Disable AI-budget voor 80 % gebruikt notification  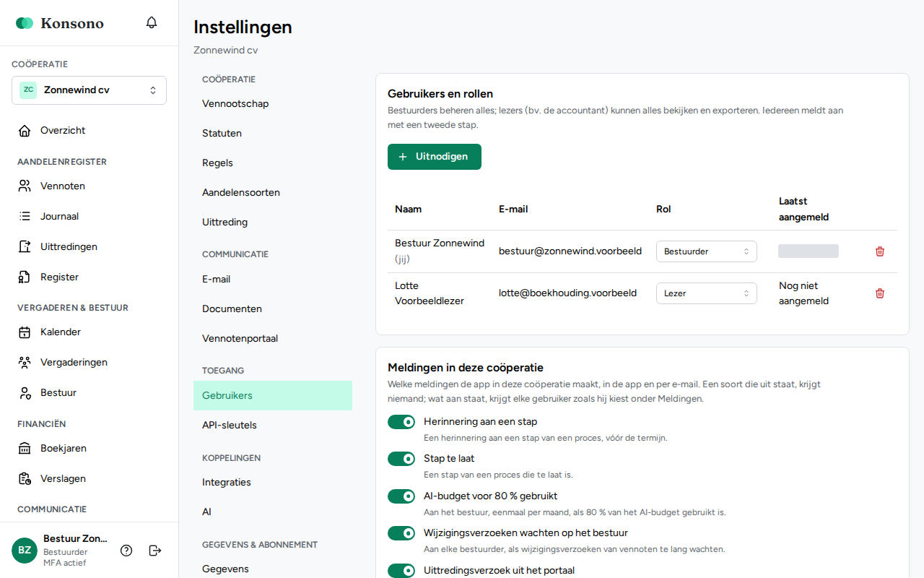click(x=401, y=496)
